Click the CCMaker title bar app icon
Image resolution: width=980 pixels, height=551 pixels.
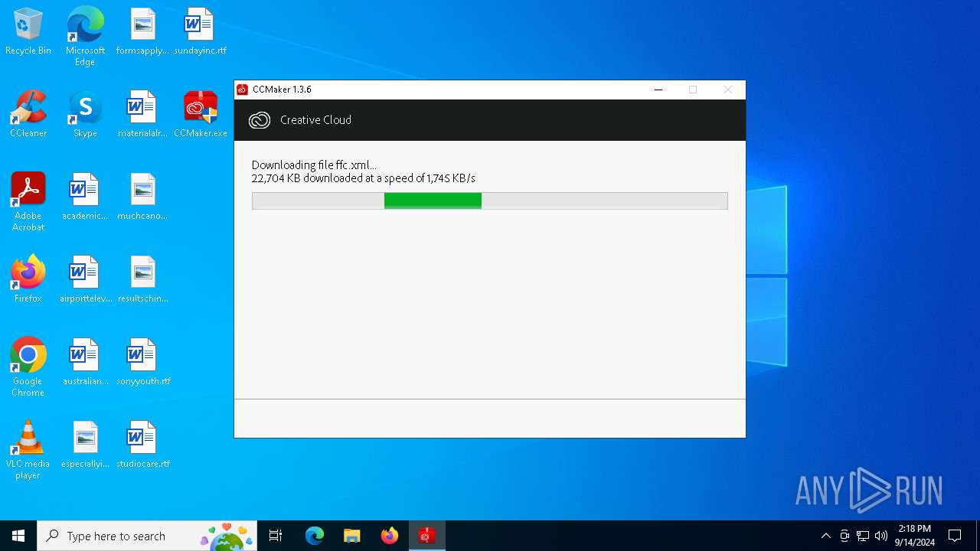(x=243, y=90)
